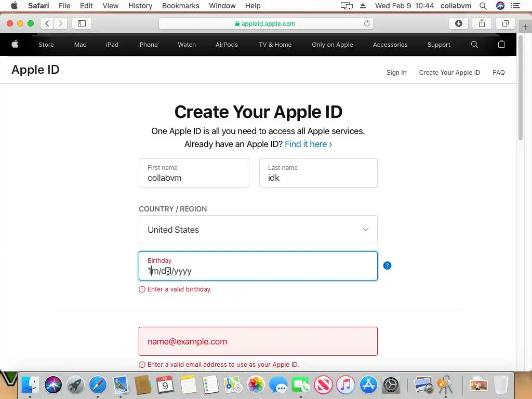This screenshot has width=532, height=399.
Task: Click the name@example.com email field
Action: [x=258, y=341]
